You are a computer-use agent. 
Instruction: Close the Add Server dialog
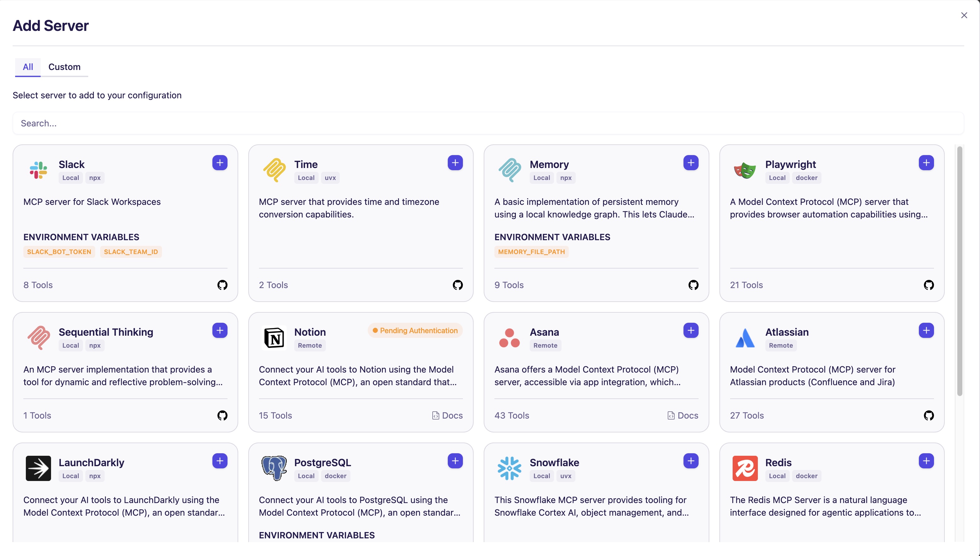tap(964, 15)
